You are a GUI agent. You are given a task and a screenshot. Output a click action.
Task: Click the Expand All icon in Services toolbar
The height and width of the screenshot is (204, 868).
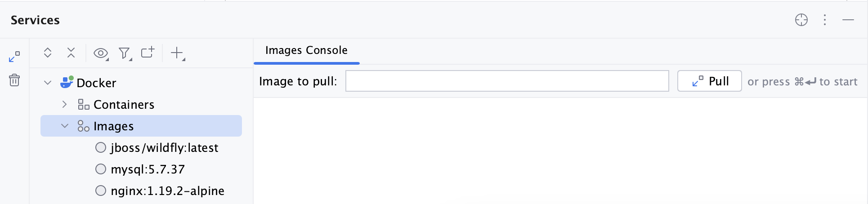(x=48, y=53)
